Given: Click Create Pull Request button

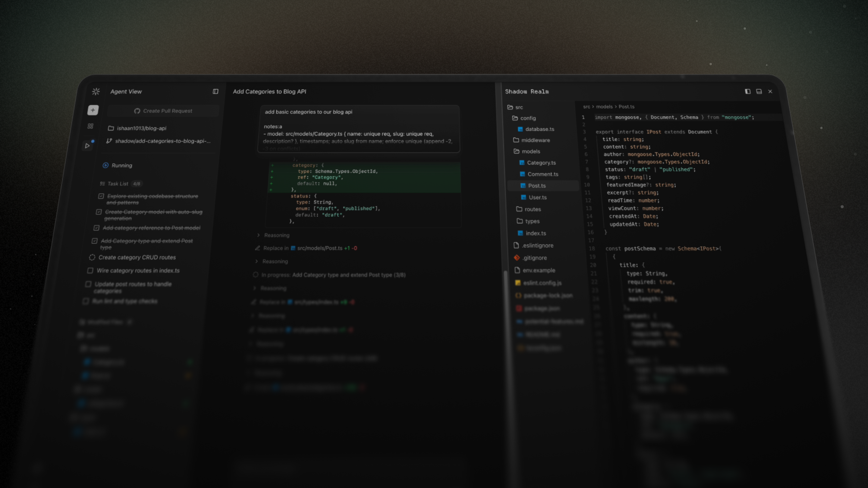Looking at the screenshot, I should 163,111.
